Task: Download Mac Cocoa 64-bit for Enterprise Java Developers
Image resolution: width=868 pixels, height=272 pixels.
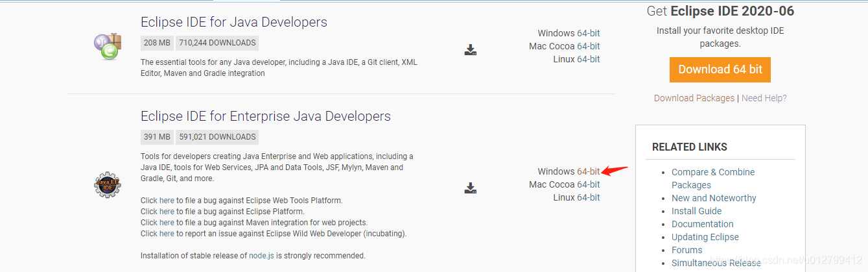Action: click(x=588, y=184)
